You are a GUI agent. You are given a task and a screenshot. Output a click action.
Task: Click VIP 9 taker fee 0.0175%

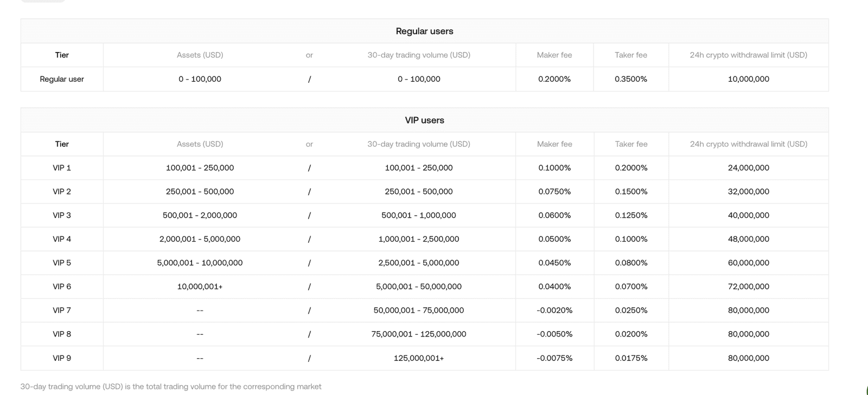[631, 358]
